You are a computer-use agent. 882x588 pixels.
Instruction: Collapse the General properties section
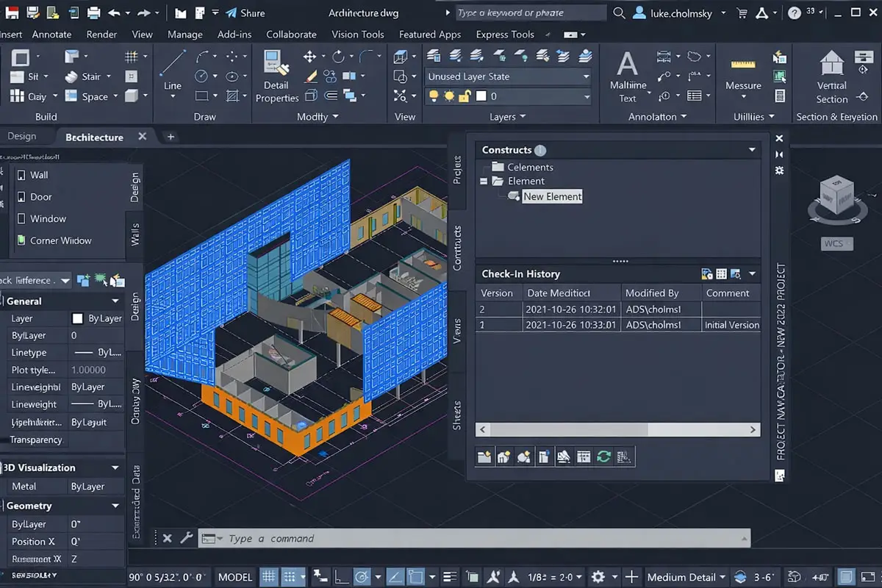[x=115, y=301]
